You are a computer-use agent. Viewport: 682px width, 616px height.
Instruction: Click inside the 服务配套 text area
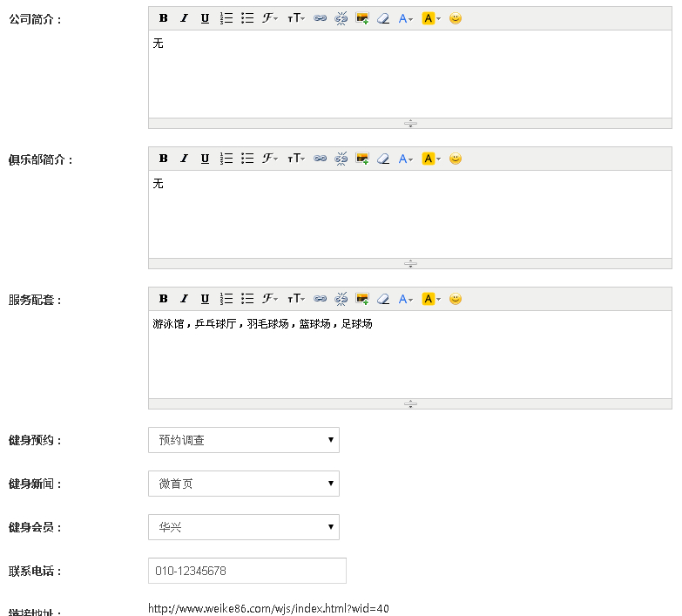409,357
